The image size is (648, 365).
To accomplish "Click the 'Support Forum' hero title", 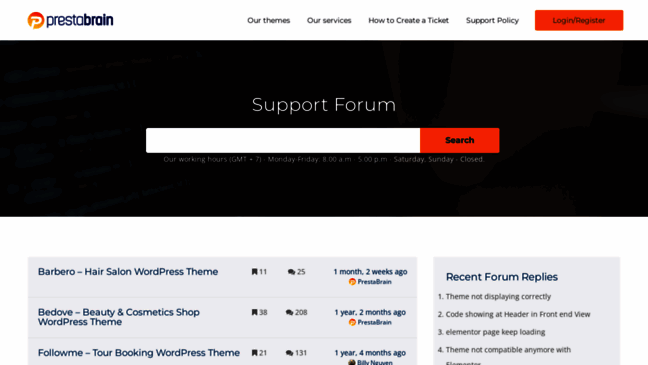I will tap(324, 105).
